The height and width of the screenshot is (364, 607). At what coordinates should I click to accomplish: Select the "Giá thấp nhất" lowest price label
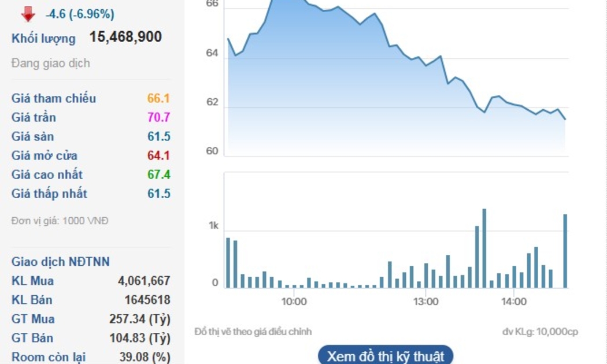(49, 194)
